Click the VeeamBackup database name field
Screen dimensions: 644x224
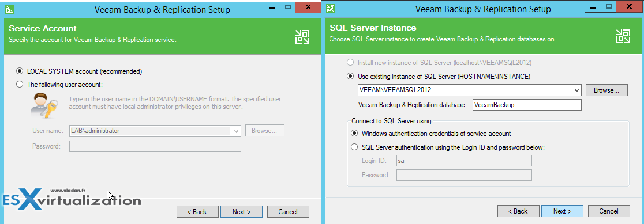527,105
